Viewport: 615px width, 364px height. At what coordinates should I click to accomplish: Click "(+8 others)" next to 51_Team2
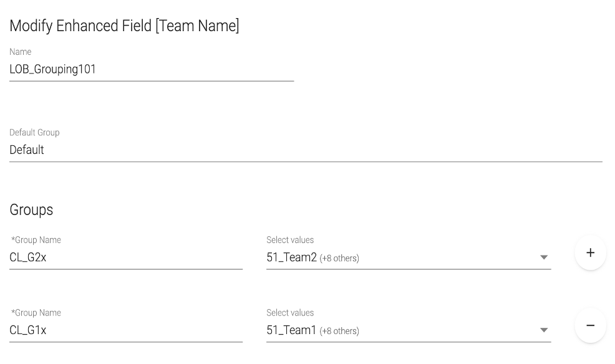pyautogui.click(x=339, y=259)
